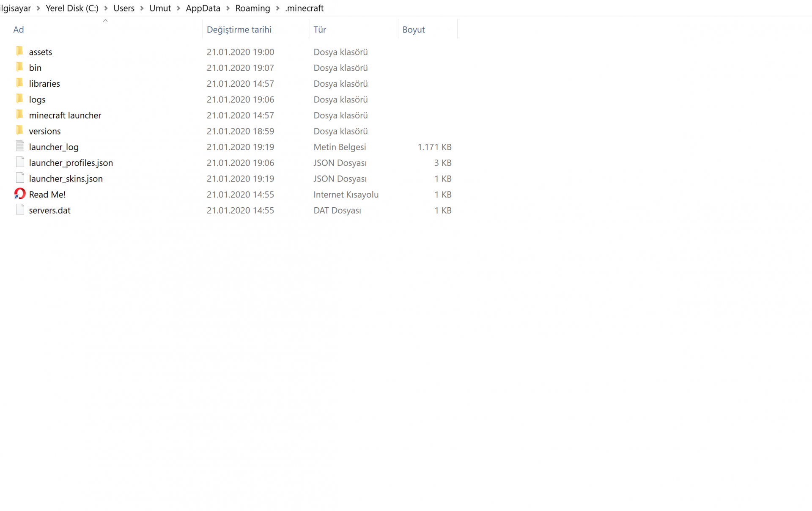Select the file name bin
The width and height of the screenshot is (812, 511).
[x=35, y=68]
